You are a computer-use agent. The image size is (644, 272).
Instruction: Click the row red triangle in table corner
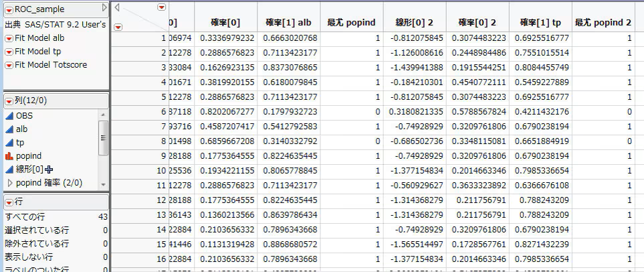point(118,27)
